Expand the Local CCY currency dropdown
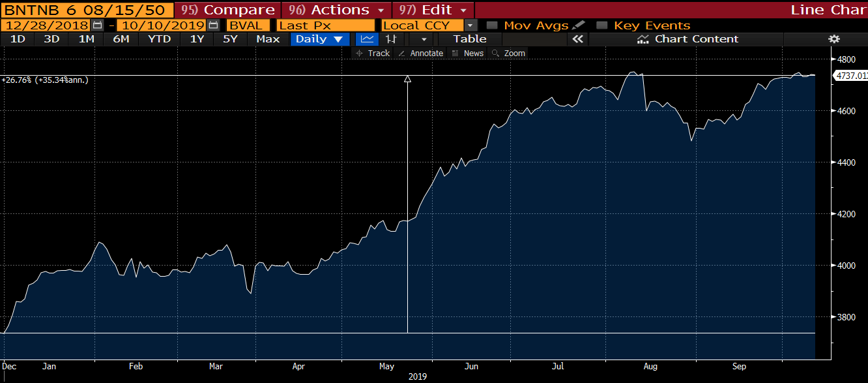Image resolution: width=868 pixels, height=383 pixels. (470, 25)
